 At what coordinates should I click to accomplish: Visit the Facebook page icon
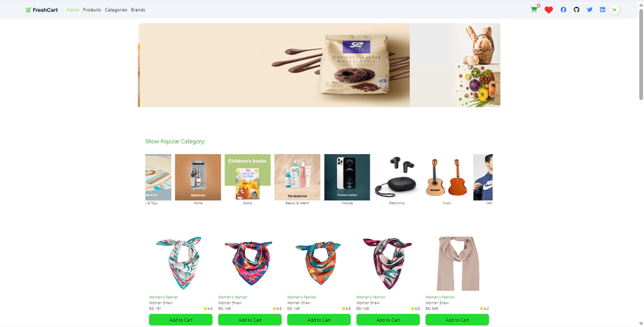[563, 10]
